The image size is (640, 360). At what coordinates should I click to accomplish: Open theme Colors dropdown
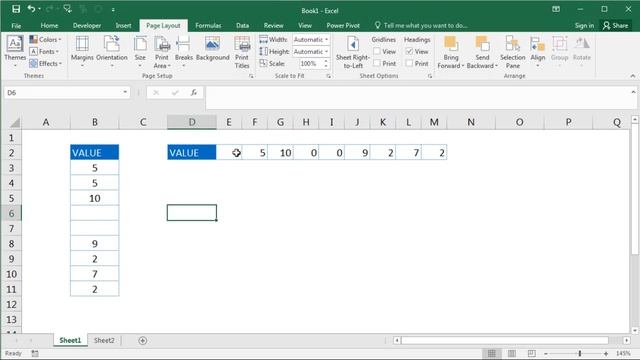coord(45,40)
